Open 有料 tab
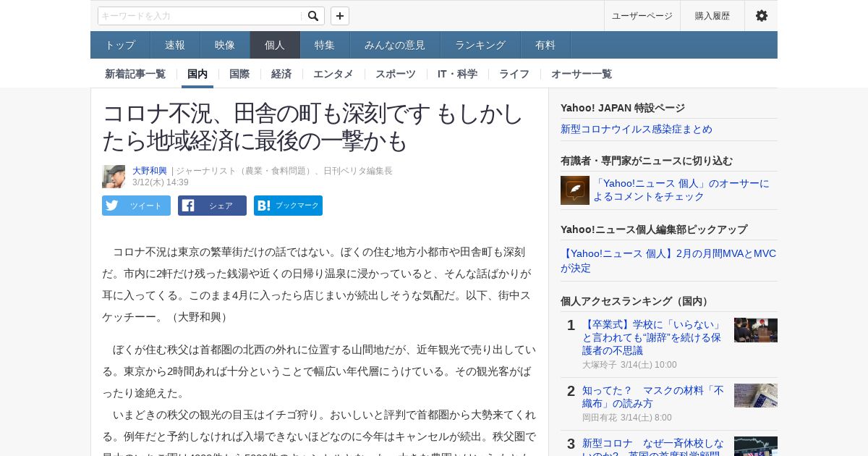The height and width of the screenshot is (456, 868). (x=545, y=45)
